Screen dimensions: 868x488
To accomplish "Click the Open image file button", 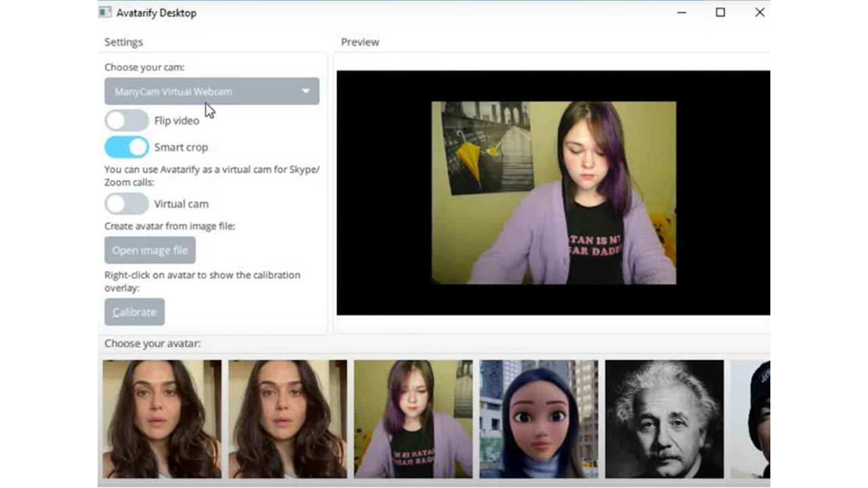I will pyautogui.click(x=149, y=249).
